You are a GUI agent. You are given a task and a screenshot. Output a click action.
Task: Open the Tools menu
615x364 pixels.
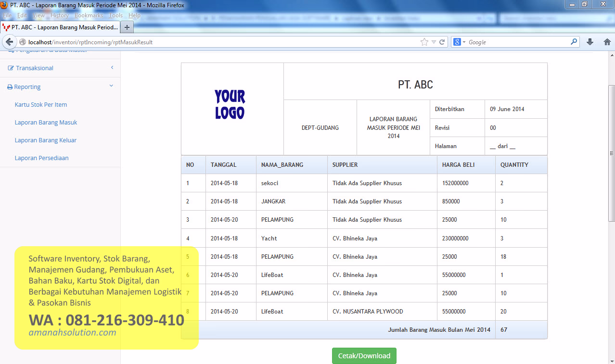click(116, 15)
